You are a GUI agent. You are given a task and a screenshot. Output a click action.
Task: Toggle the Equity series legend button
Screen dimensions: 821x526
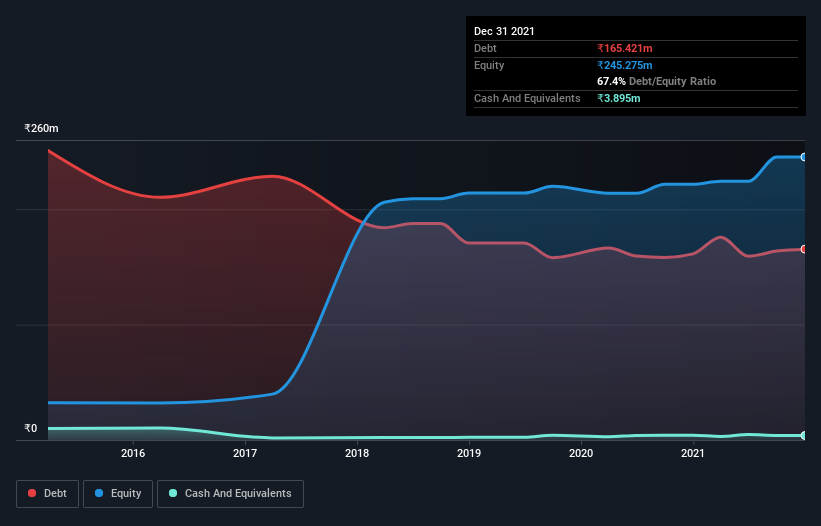point(118,494)
